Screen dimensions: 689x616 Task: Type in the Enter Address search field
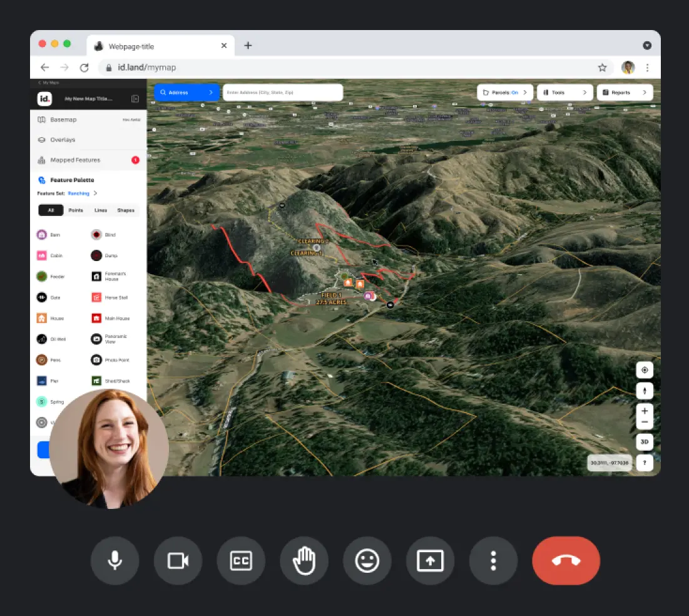click(283, 91)
